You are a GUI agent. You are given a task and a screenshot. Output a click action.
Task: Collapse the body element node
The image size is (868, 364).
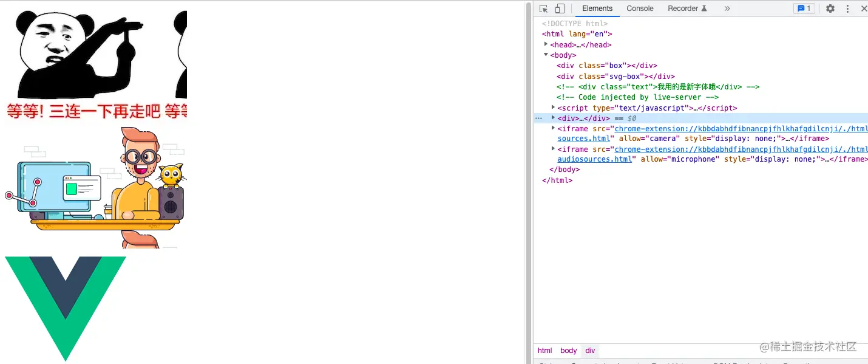(546, 55)
